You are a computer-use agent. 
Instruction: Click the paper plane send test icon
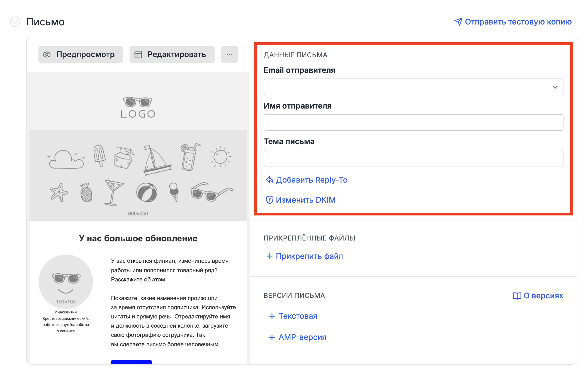click(x=458, y=22)
